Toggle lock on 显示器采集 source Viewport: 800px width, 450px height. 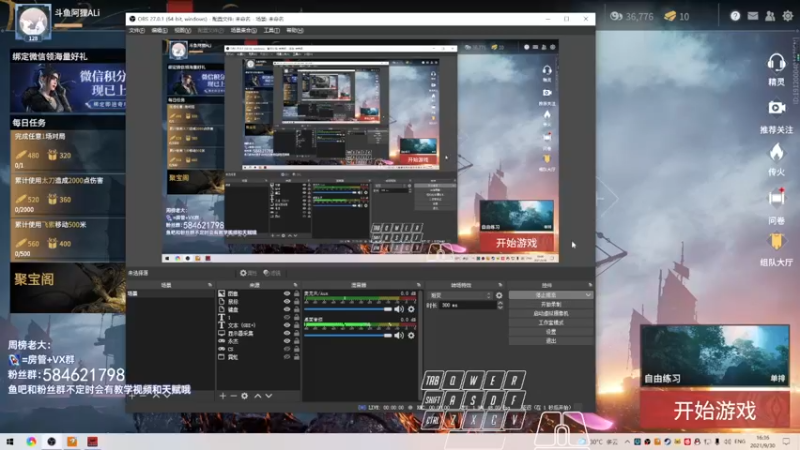pos(296,333)
